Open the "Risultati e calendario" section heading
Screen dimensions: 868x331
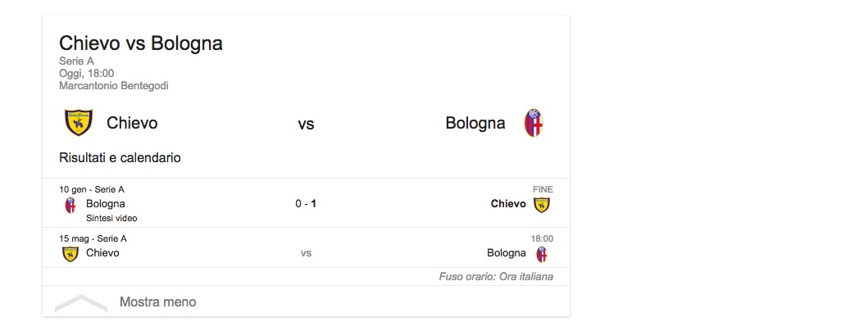[120, 157]
